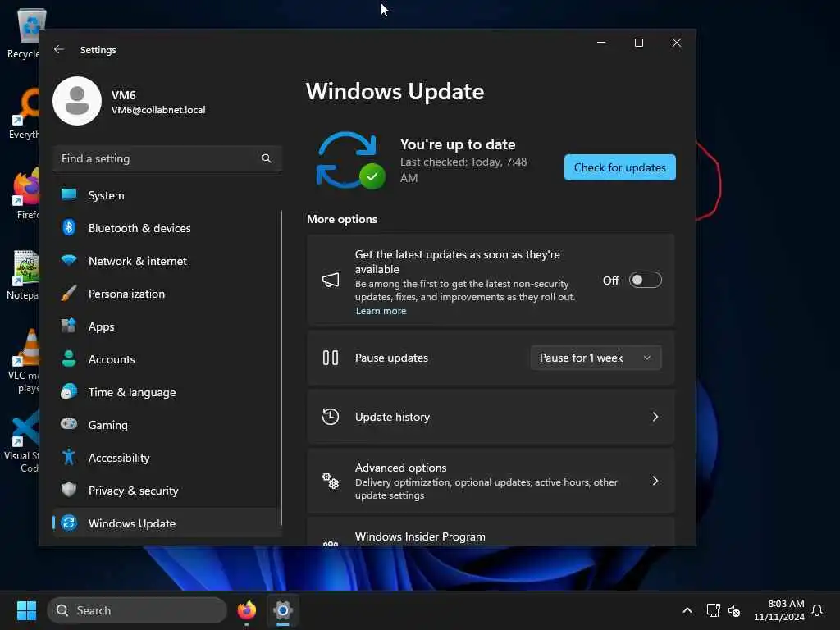Click the megaphone icon for latest updates

point(331,280)
